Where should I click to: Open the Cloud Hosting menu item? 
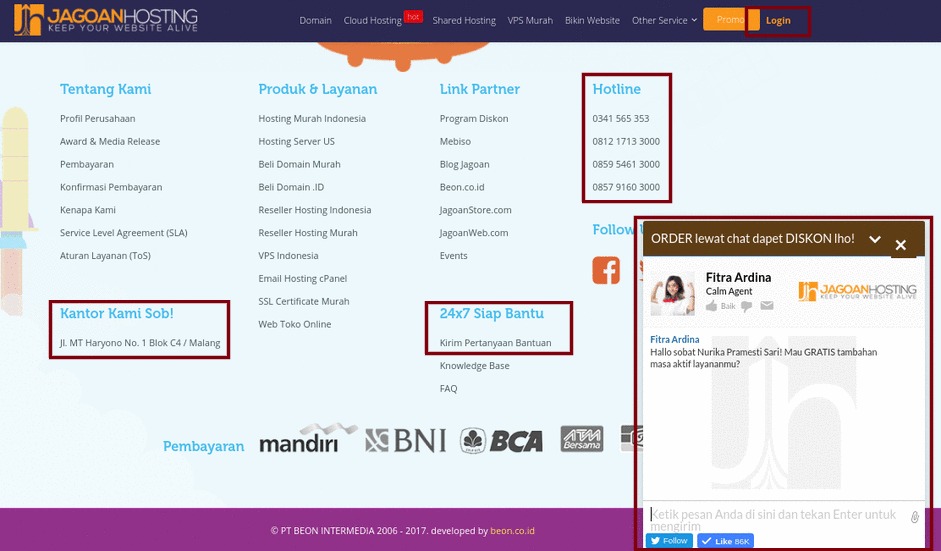(373, 20)
